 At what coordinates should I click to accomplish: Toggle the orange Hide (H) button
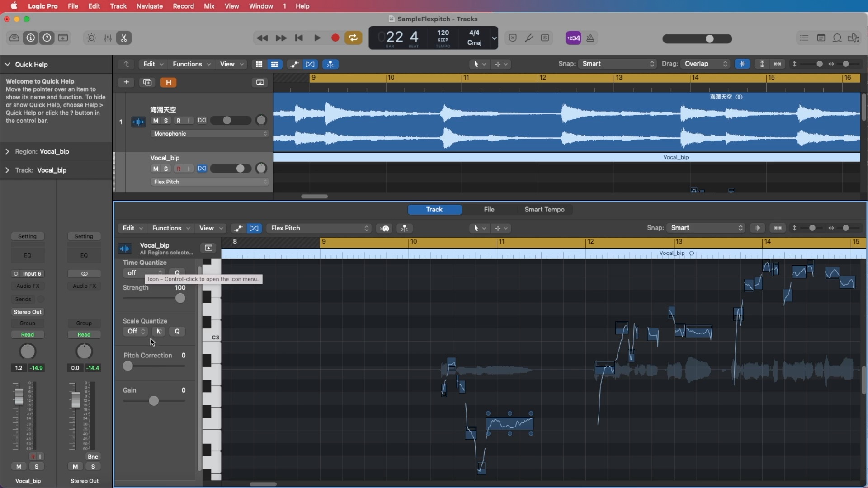[168, 82]
